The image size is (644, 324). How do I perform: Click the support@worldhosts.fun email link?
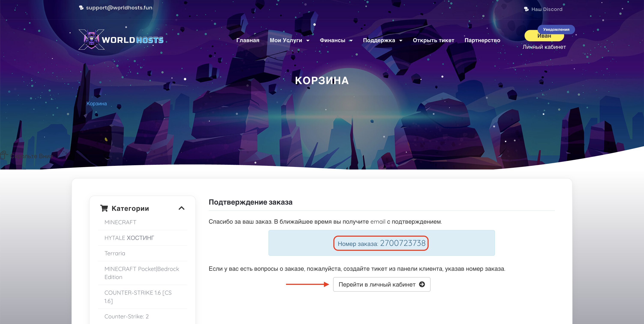tap(119, 8)
